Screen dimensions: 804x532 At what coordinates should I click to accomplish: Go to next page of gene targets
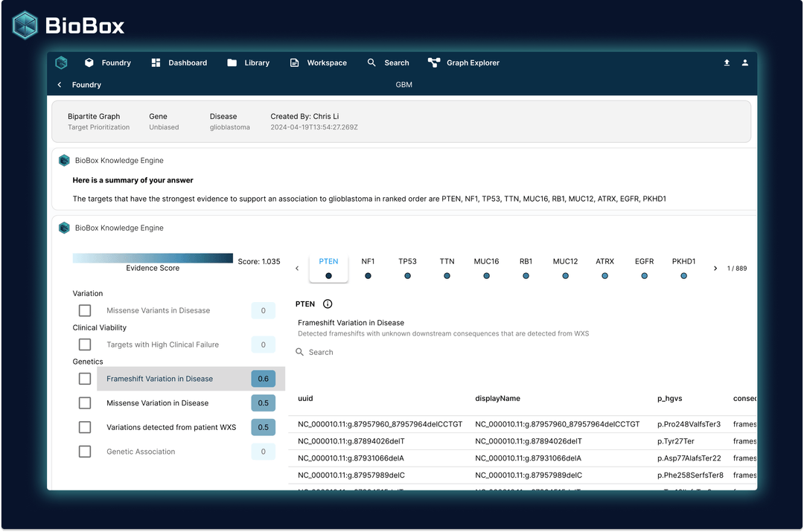[x=715, y=268]
